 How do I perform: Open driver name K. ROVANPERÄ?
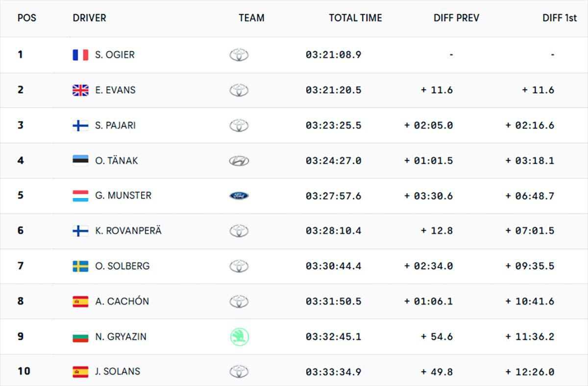click(128, 231)
